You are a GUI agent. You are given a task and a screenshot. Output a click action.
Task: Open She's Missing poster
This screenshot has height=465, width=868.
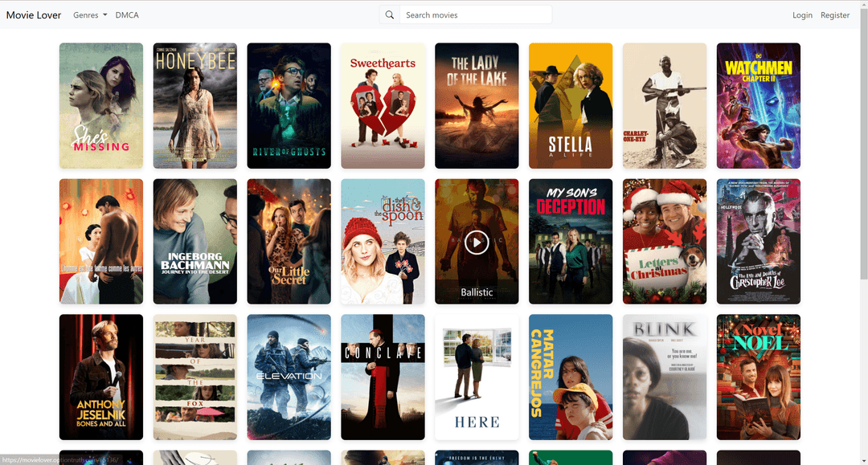101,105
